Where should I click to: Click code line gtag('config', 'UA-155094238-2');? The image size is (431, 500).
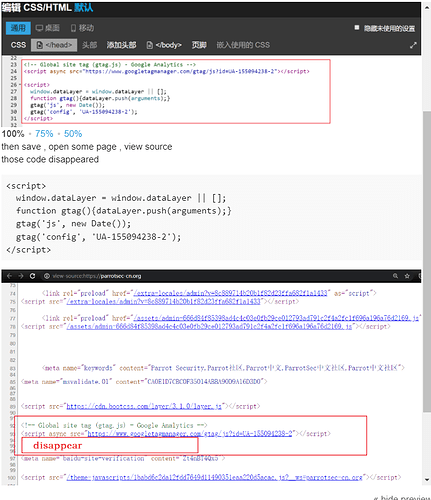[98, 237]
